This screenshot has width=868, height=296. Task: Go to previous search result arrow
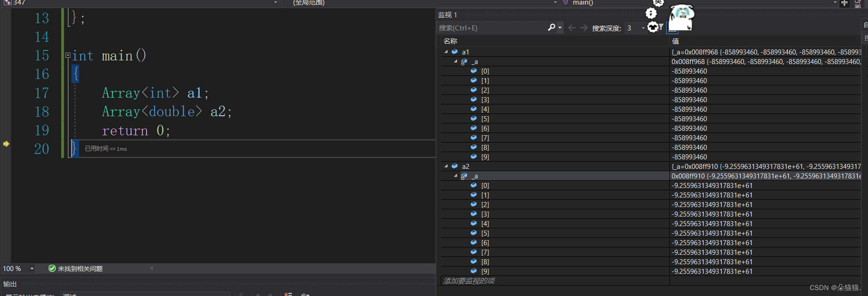[x=572, y=28]
